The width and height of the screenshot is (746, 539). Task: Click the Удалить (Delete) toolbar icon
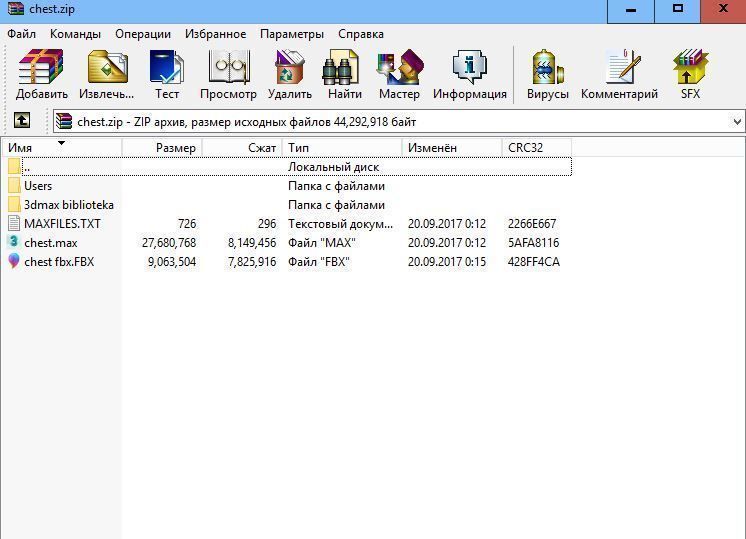[289, 67]
